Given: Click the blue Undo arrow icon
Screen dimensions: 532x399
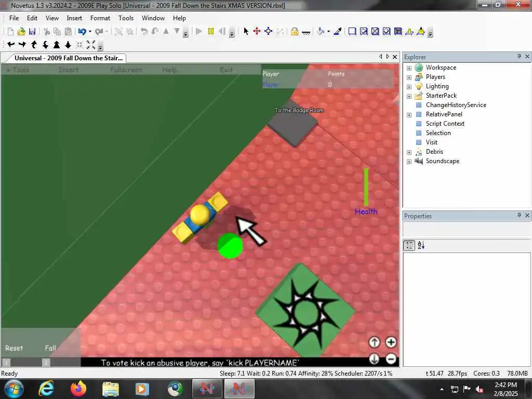Looking at the screenshot, I should (x=82, y=32).
